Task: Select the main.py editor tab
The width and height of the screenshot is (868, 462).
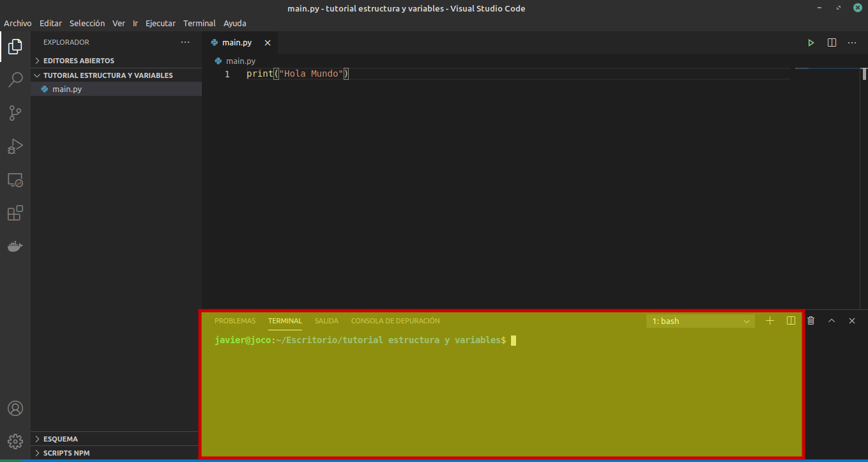Action: pyautogui.click(x=240, y=43)
